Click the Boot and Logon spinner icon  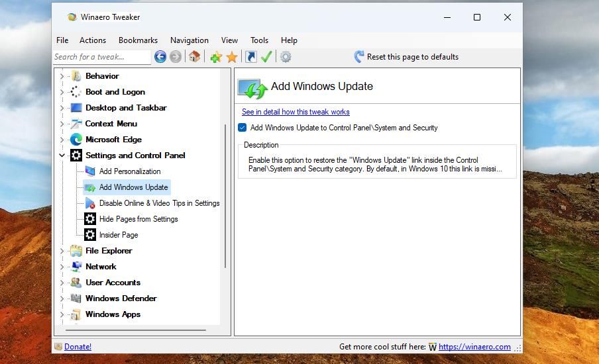[x=76, y=92]
